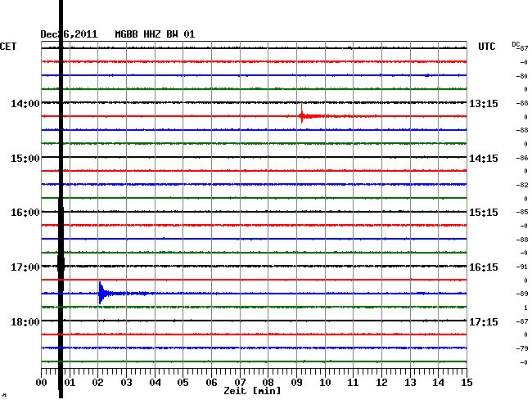The width and height of the screenshot is (532, 404).
Task: Click the 13:15 UTC time label
Action: point(484,104)
